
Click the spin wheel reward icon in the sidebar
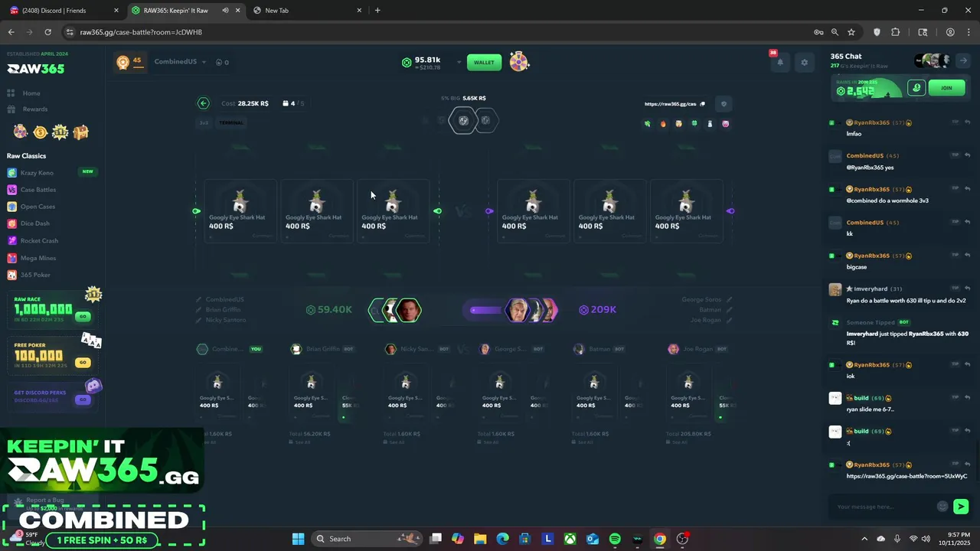pos(21,132)
